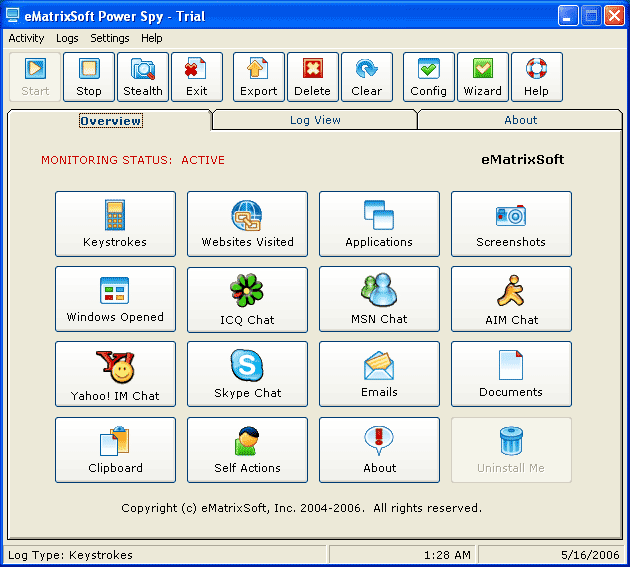View the Emails log
Image resolution: width=630 pixels, height=567 pixels.
379,374
